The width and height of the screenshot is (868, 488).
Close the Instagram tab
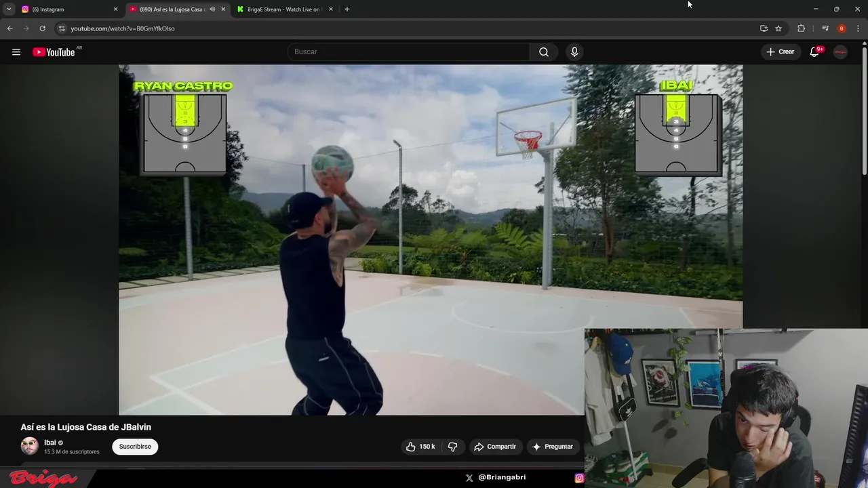pos(115,9)
